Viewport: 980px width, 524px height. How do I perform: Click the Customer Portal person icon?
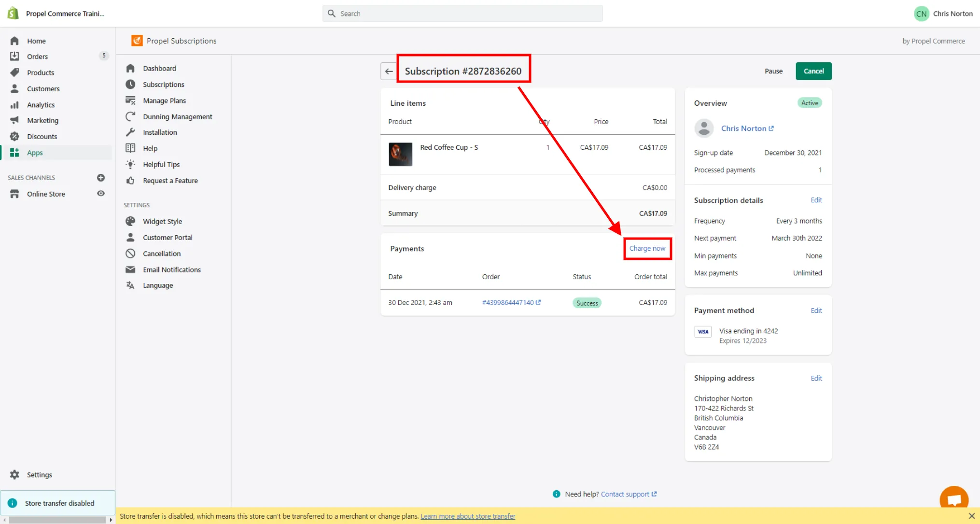(130, 238)
